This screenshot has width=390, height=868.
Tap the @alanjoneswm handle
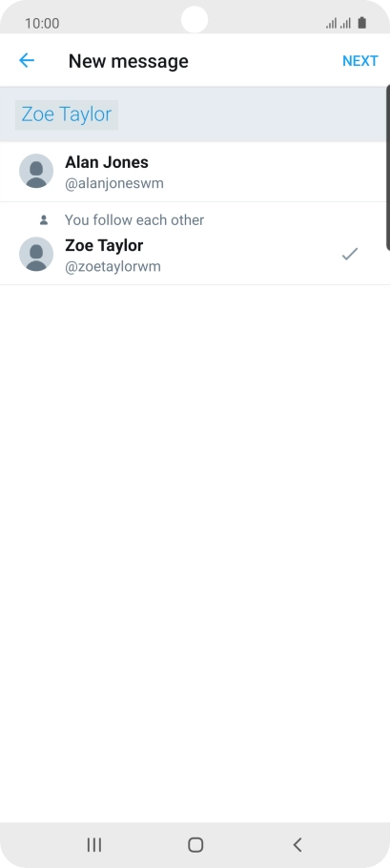(114, 183)
